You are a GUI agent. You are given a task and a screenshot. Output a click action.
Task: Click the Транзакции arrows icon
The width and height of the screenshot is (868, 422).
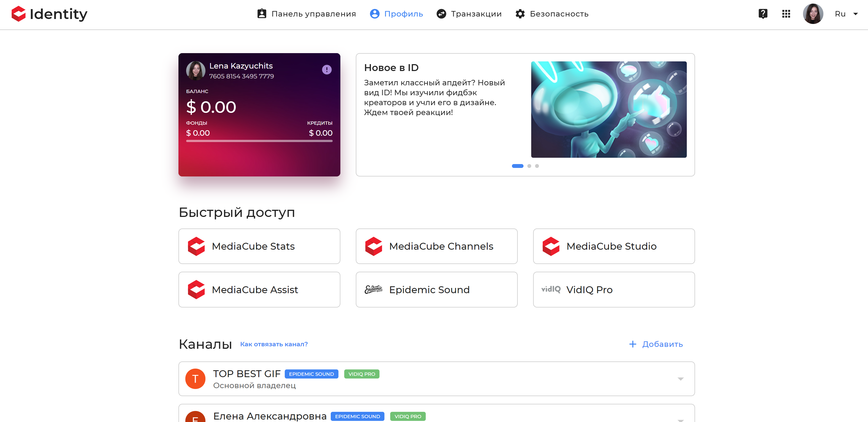tap(441, 14)
